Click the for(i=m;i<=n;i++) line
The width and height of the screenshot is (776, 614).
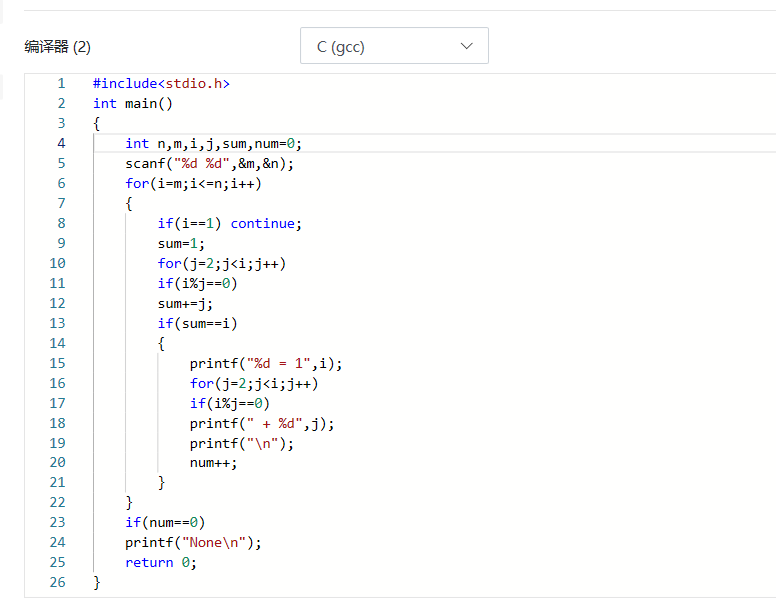[193, 184]
